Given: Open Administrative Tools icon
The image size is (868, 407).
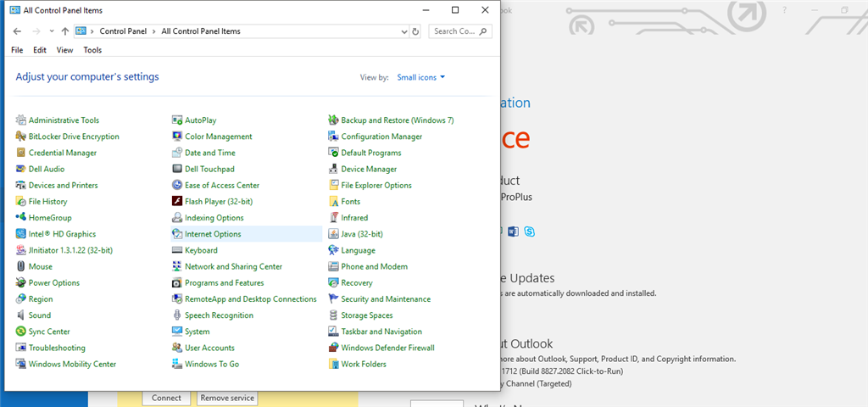Looking at the screenshot, I should pyautogui.click(x=21, y=120).
